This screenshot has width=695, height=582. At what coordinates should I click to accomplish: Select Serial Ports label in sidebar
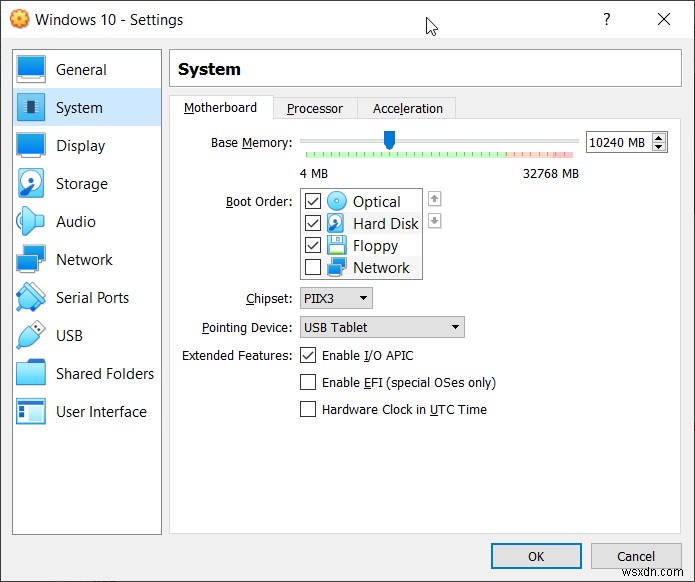coord(93,298)
